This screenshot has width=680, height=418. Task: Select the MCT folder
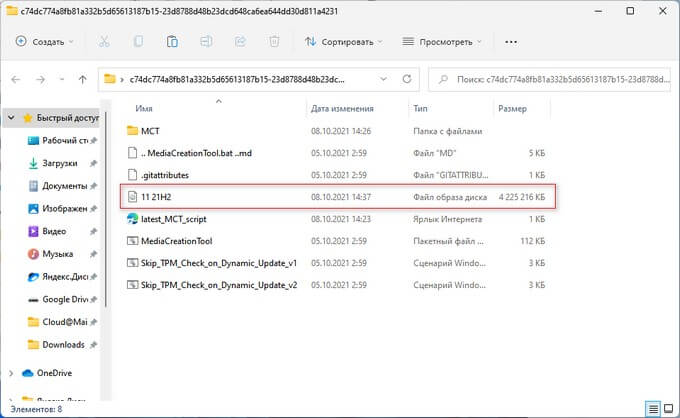click(150, 131)
